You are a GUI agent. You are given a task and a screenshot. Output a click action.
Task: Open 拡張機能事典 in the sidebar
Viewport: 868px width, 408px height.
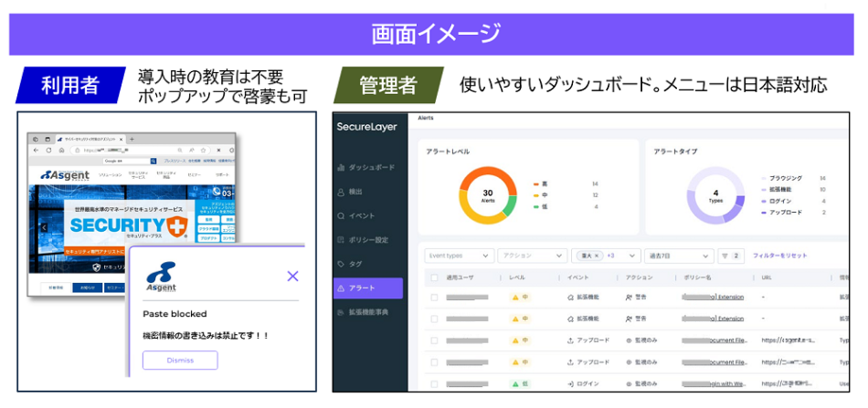coord(363,312)
